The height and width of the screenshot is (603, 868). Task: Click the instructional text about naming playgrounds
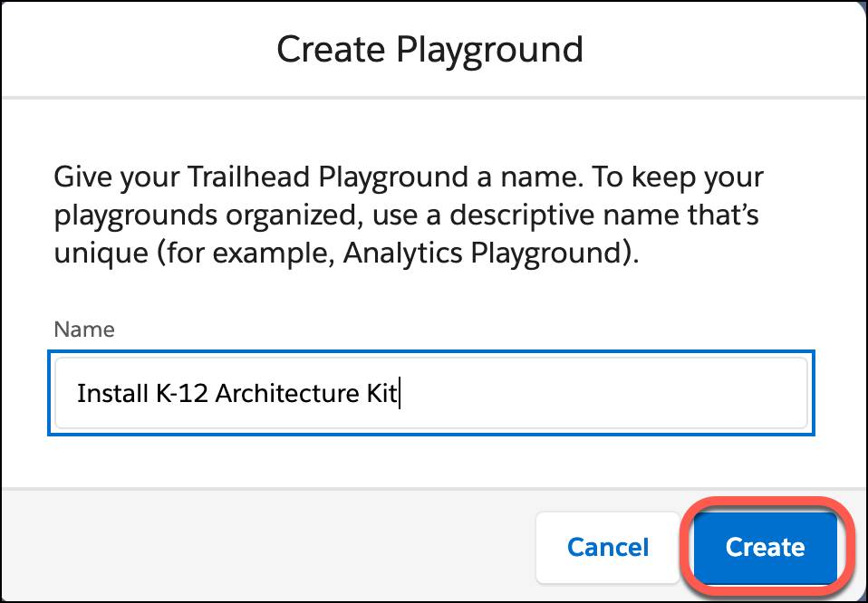point(408,214)
